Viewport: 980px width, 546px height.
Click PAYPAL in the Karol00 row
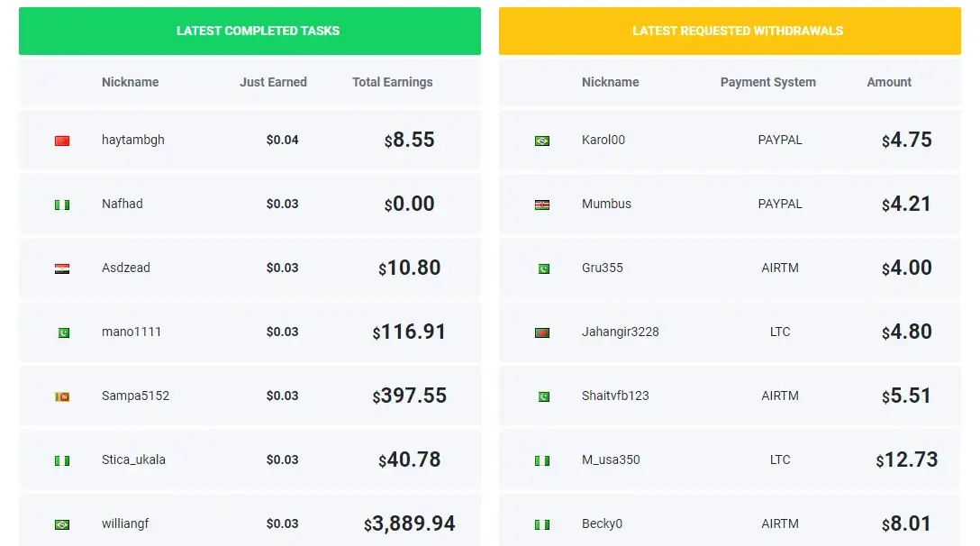pyautogui.click(x=780, y=140)
